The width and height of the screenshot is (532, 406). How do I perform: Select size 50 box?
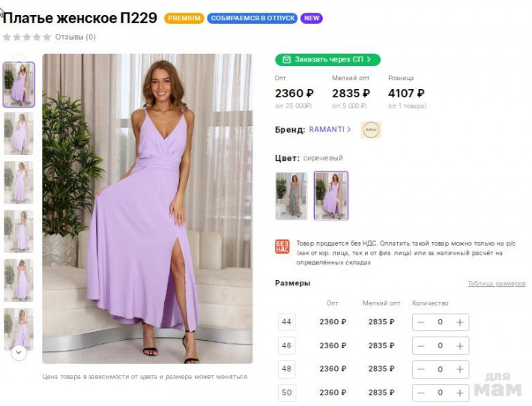(286, 393)
